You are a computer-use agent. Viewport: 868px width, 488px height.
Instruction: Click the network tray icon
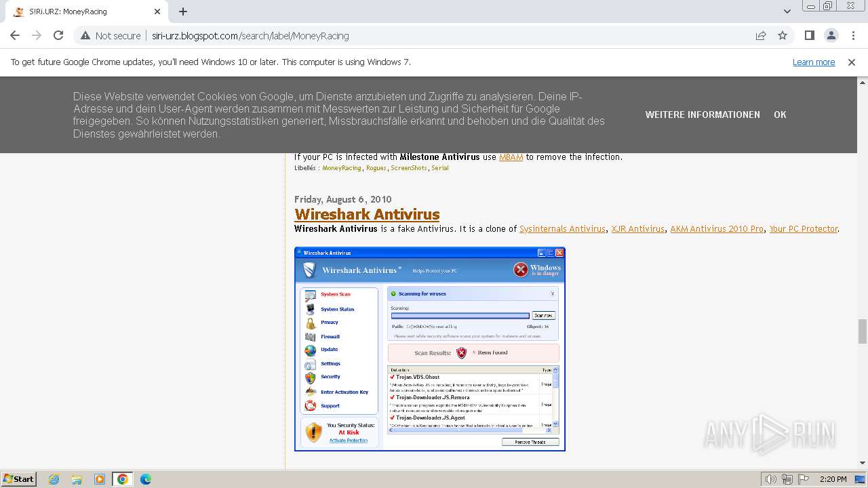pos(787,479)
